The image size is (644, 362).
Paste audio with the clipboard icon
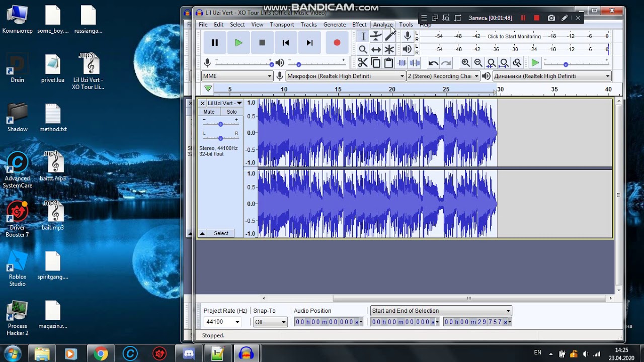click(x=388, y=63)
